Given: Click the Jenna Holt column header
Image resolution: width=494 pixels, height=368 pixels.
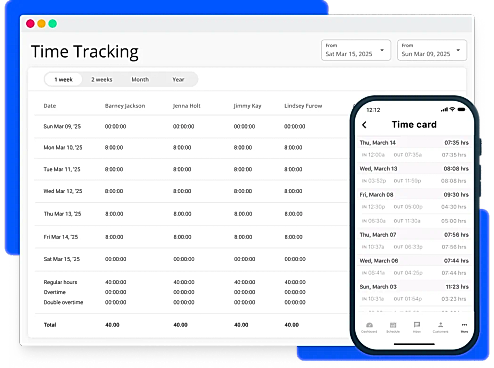Looking at the screenshot, I should click(187, 106).
